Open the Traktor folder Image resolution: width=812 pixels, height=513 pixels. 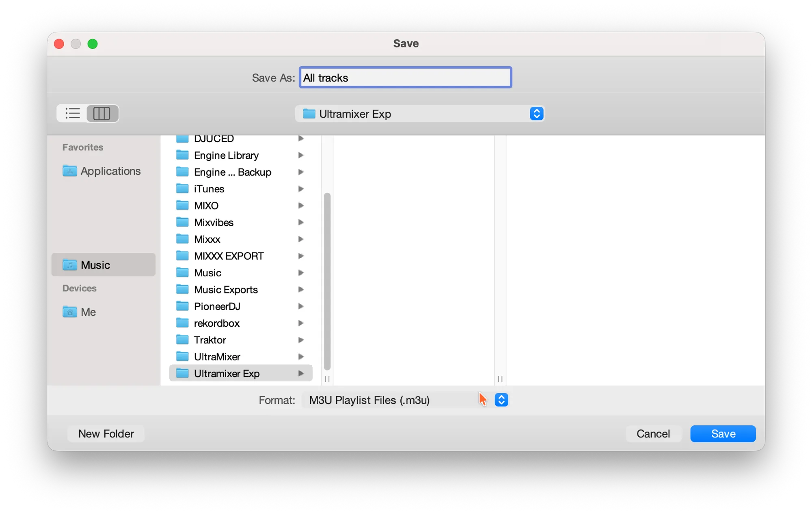(210, 340)
